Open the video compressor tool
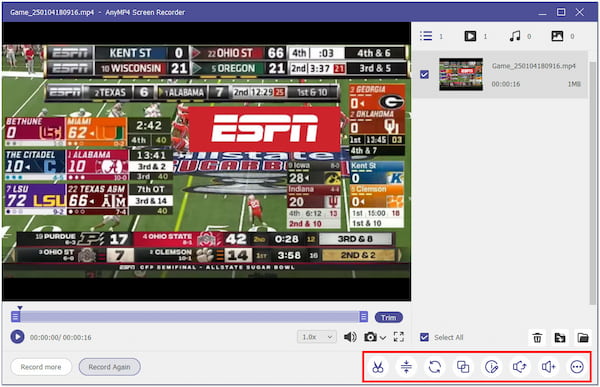This screenshot has height=387, width=600. [x=406, y=367]
